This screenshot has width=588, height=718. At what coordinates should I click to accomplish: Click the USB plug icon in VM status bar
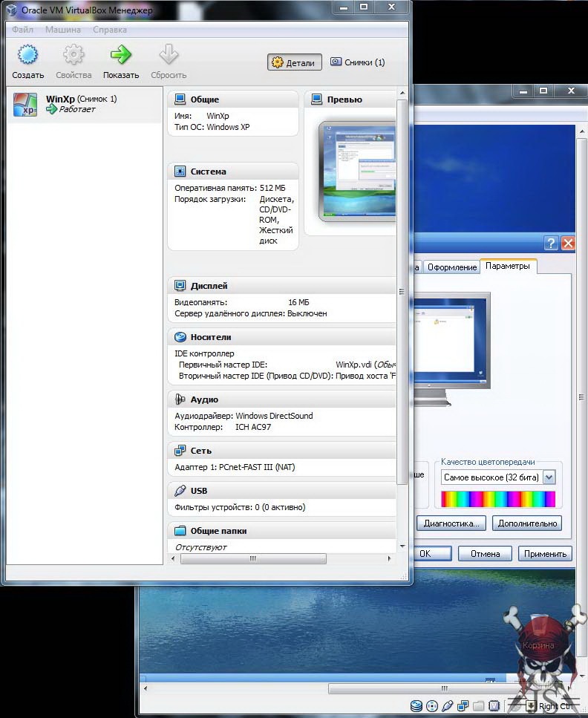pos(448,706)
